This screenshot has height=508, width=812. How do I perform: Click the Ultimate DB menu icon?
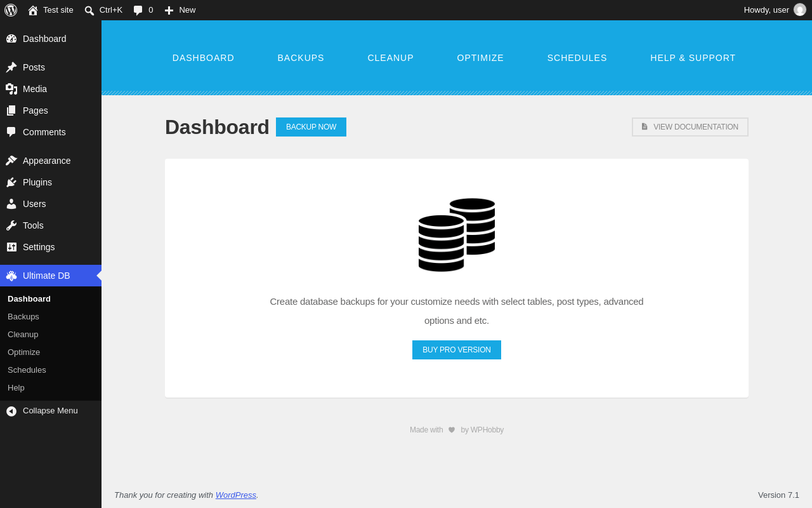(x=11, y=276)
